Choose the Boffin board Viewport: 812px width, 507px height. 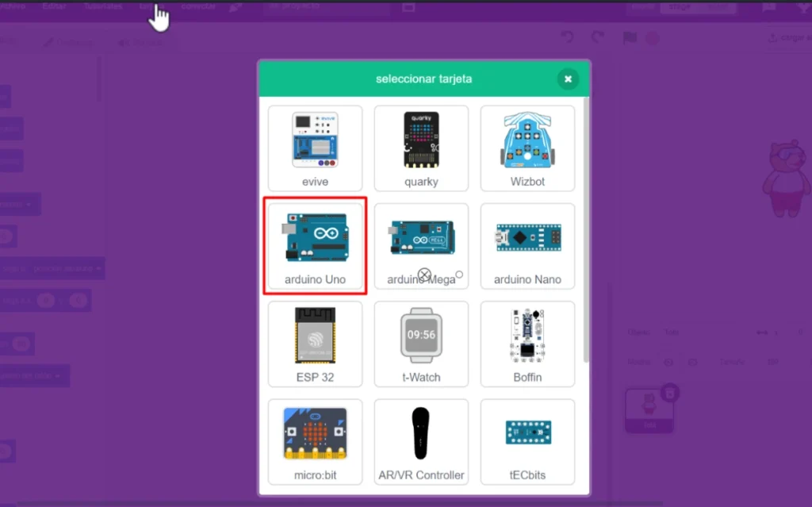point(527,344)
